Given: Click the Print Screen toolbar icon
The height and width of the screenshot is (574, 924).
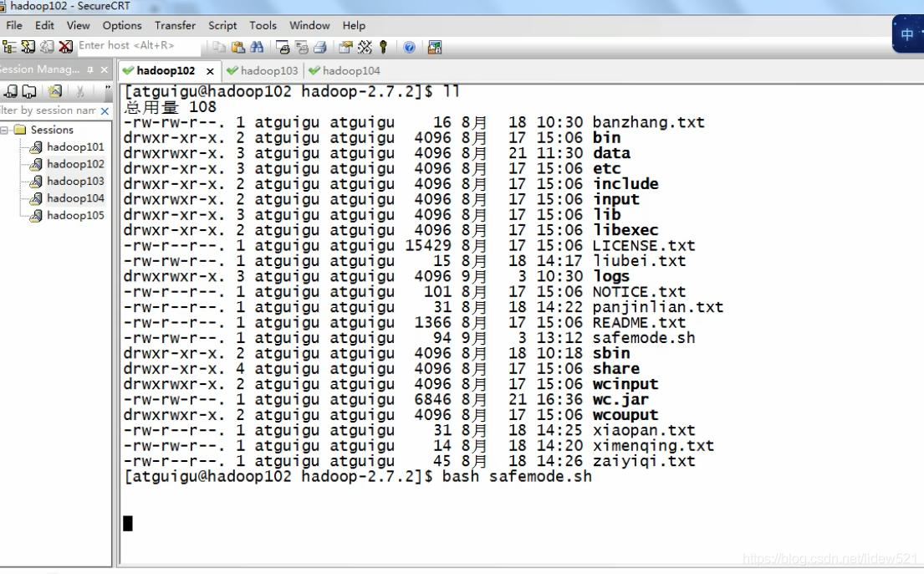Looking at the screenshot, I should (x=283, y=47).
